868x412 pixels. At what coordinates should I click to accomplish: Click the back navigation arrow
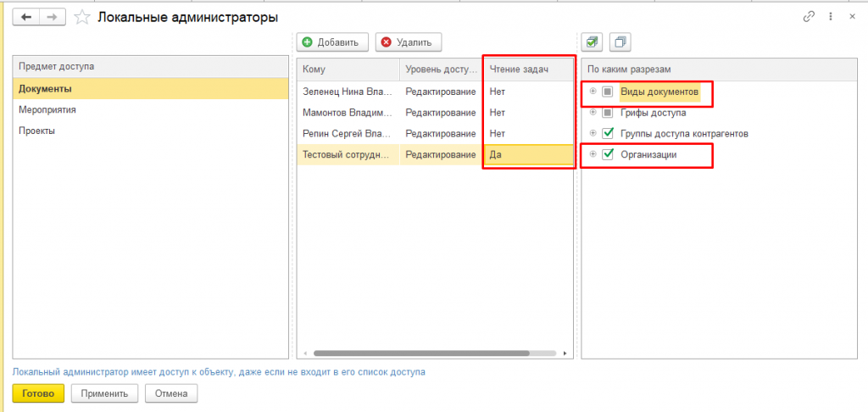pos(25,17)
